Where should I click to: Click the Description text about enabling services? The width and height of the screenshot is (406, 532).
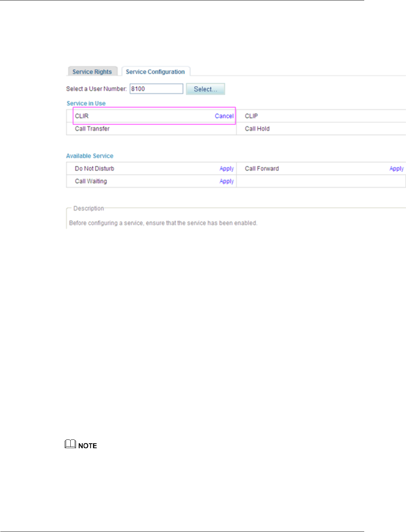163,223
